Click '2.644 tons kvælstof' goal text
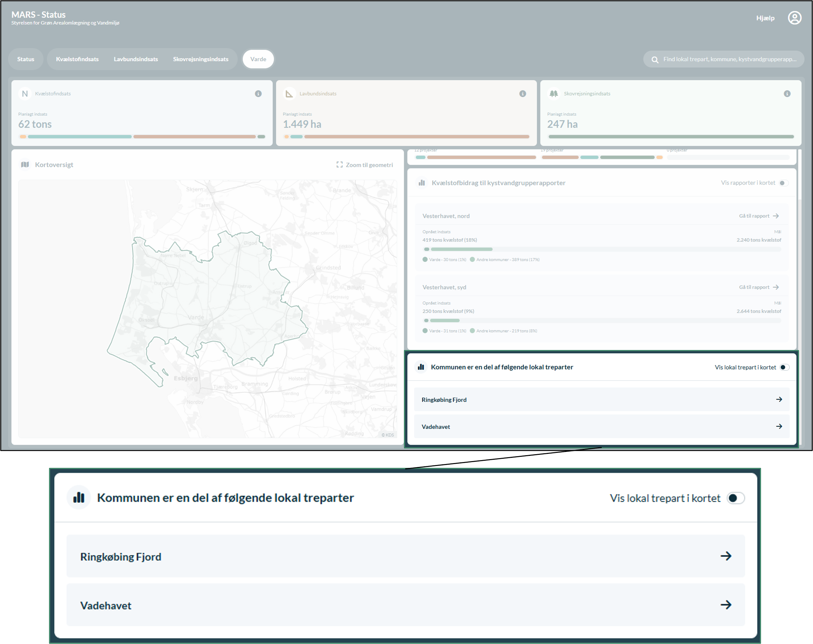Viewport: 813px width, 644px height. (x=759, y=311)
